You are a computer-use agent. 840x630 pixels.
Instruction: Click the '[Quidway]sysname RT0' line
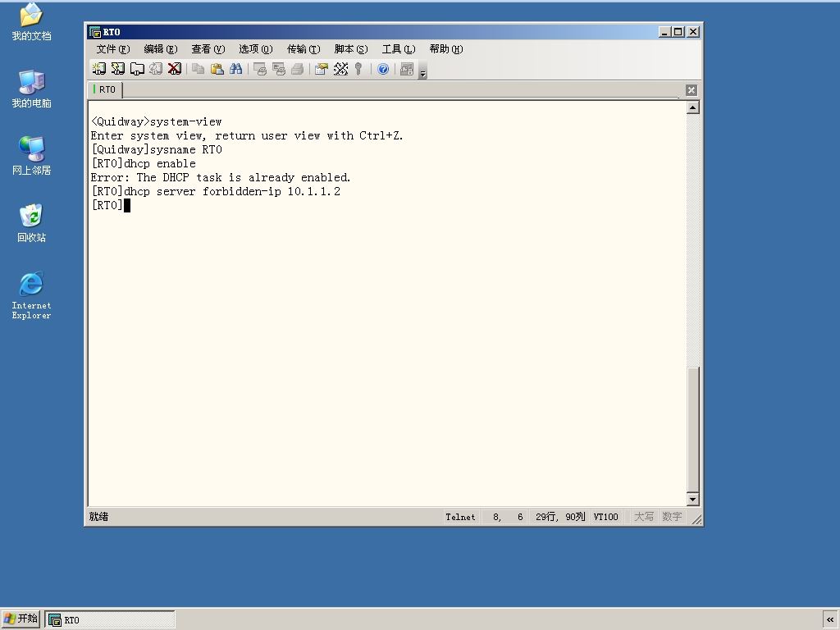pos(157,149)
